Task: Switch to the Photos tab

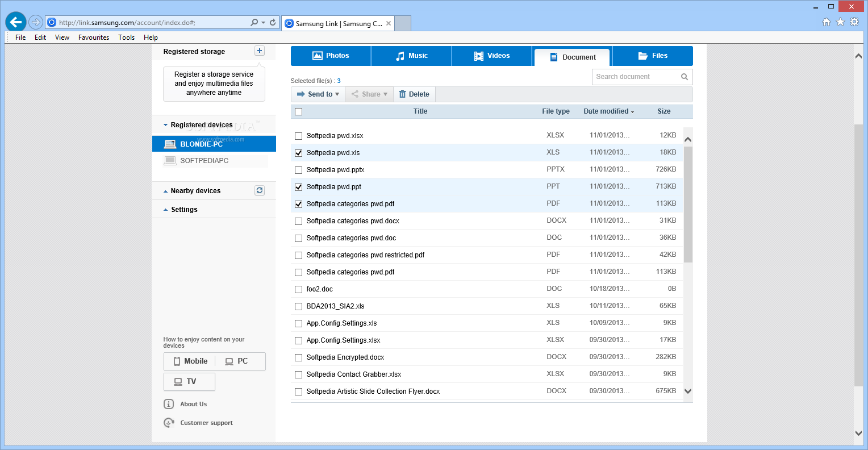Action: tap(331, 56)
